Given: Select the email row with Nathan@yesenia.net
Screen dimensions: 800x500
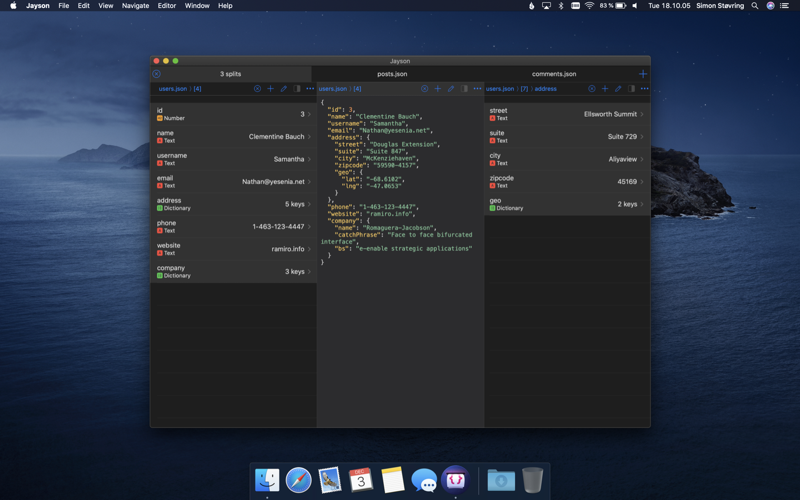Looking at the screenshot, I should click(233, 181).
